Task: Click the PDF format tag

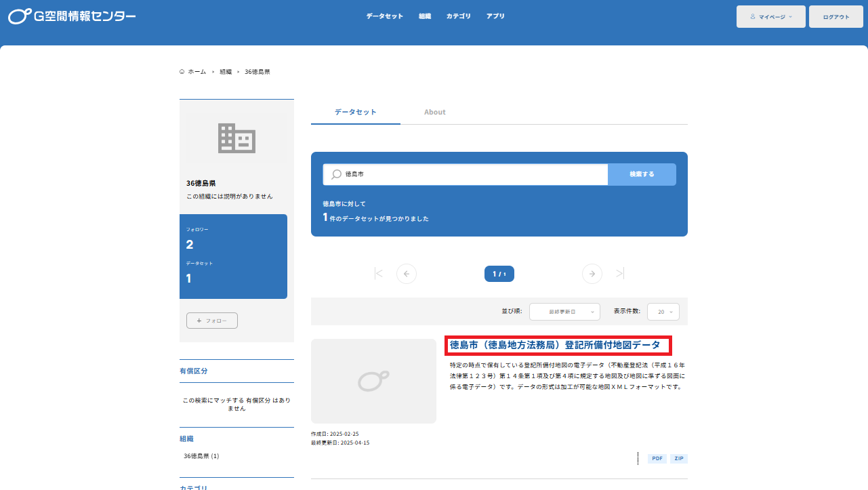Action: pyautogui.click(x=657, y=459)
